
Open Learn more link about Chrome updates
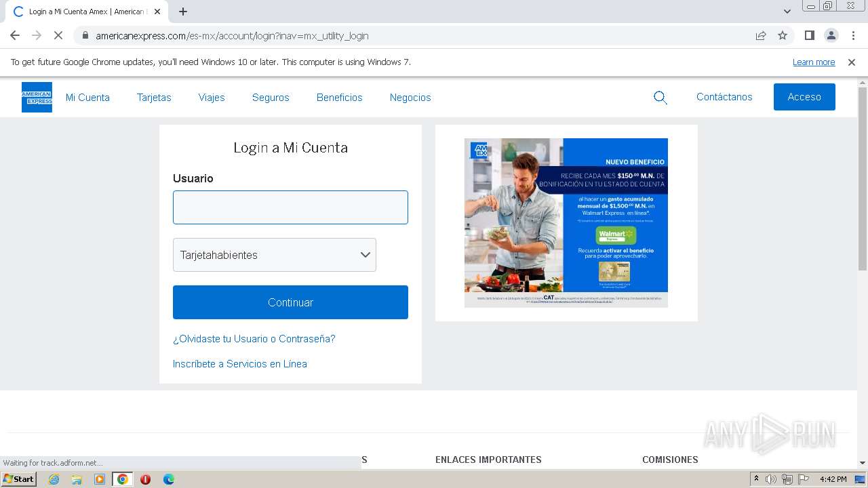[814, 62]
